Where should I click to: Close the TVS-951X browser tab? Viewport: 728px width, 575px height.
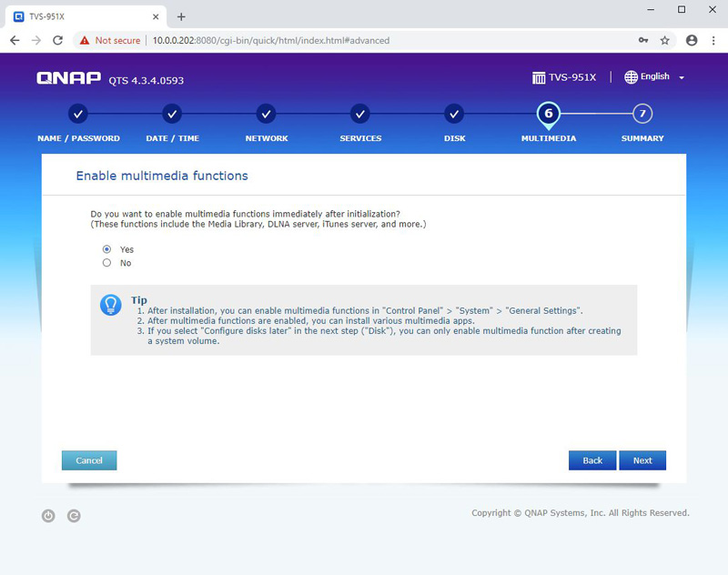click(156, 16)
